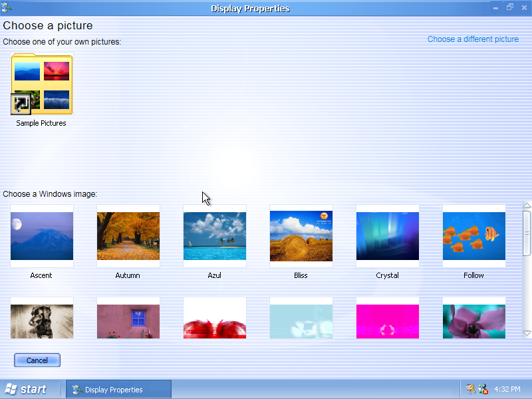532x399 pixels.
Task: Pick the dog sketch wallpaper thumbnail
Action: point(42,318)
